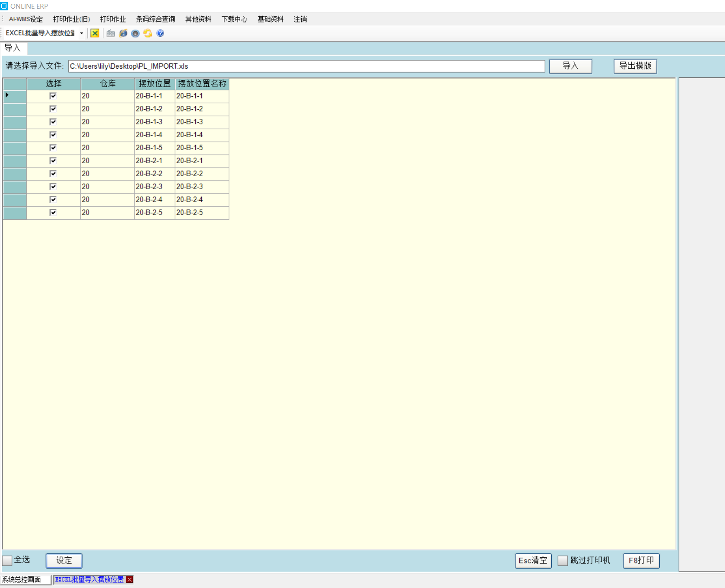Uncheck the row 20-B-2-1 checkbox
725x588 pixels.
(x=53, y=161)
